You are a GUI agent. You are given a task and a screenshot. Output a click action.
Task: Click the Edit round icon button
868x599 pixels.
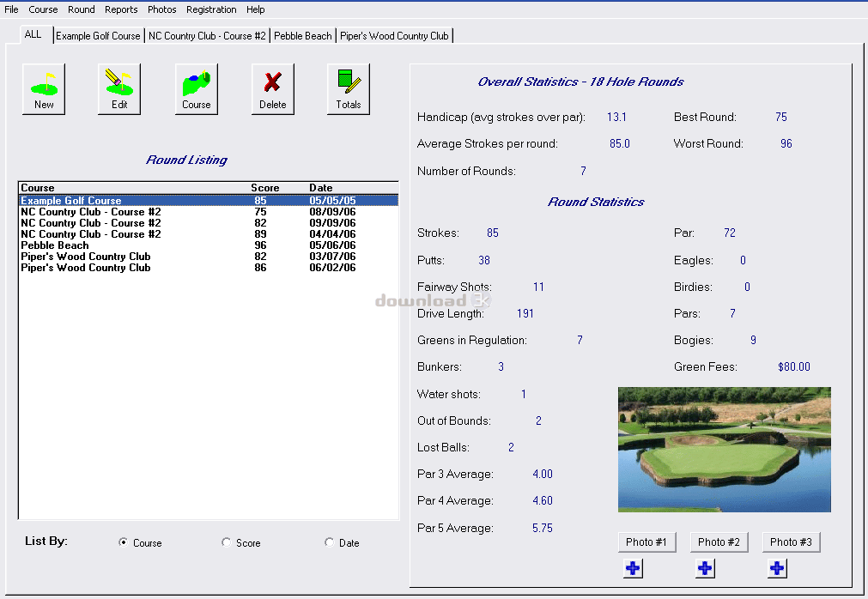pos(119,89)
